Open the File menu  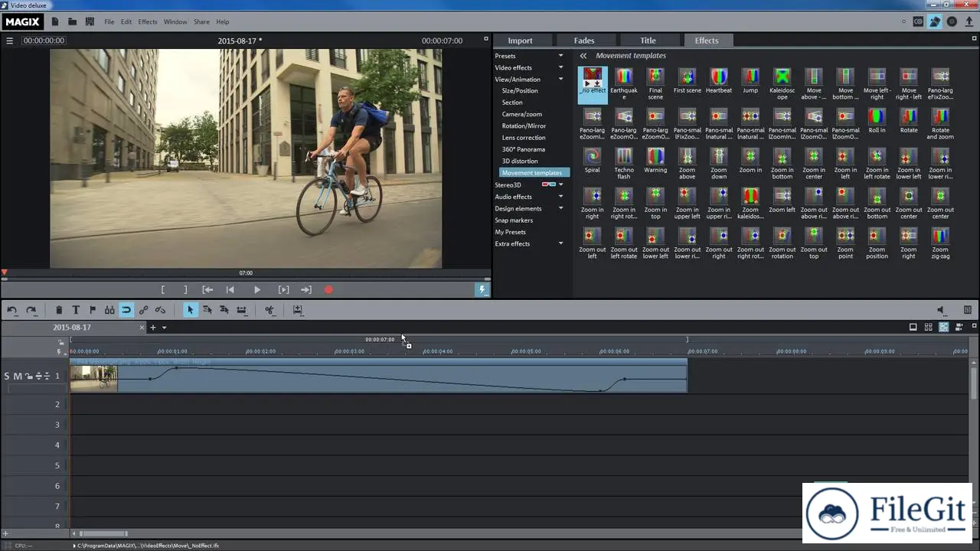pyautogui.click(x=109, y=21)
